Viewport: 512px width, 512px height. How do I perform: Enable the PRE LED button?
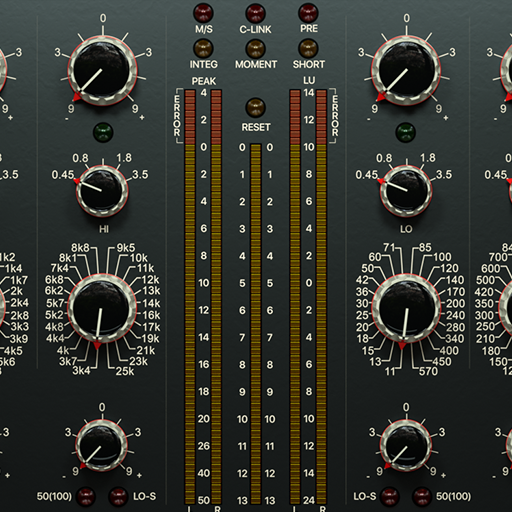pyautogui.click(x=308, y=13)
